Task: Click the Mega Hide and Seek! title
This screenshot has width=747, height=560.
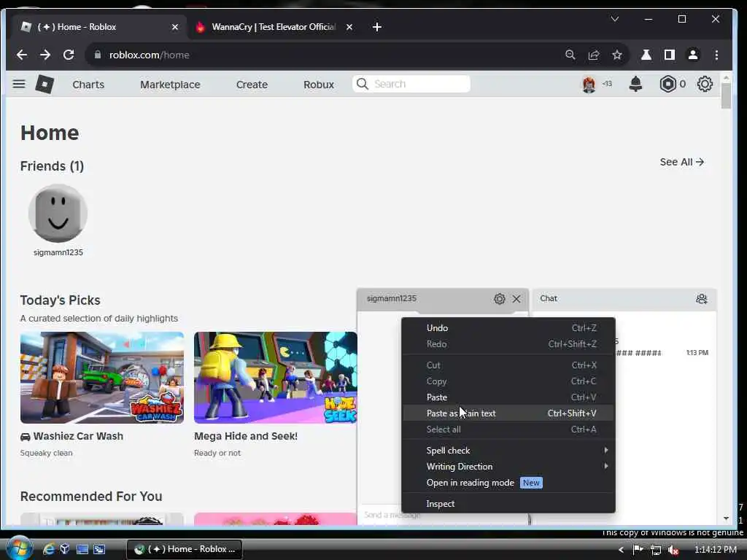Action: tap(246, 436)
